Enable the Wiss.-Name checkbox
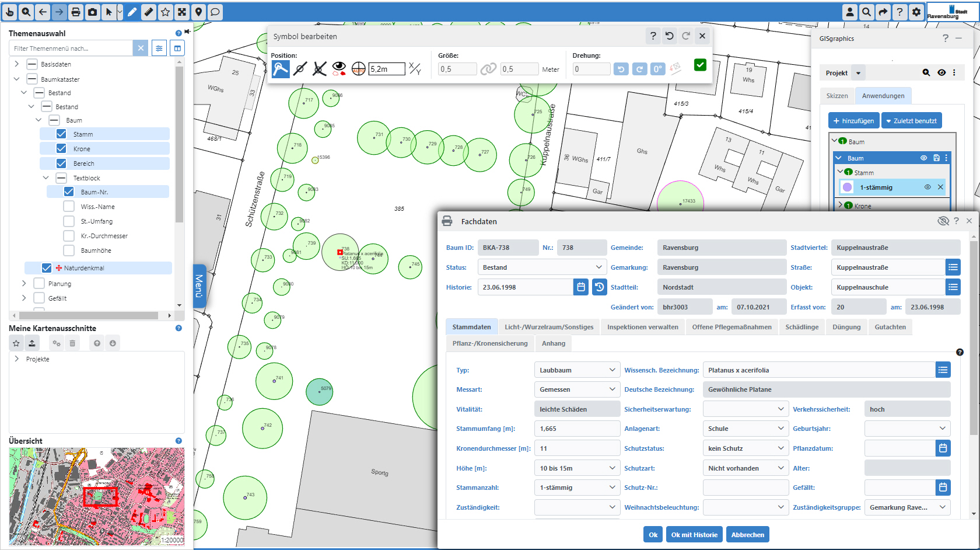Image resolution: width=980 pixels, height=550 pixels. pyautogui.click(x=68, y=206)
